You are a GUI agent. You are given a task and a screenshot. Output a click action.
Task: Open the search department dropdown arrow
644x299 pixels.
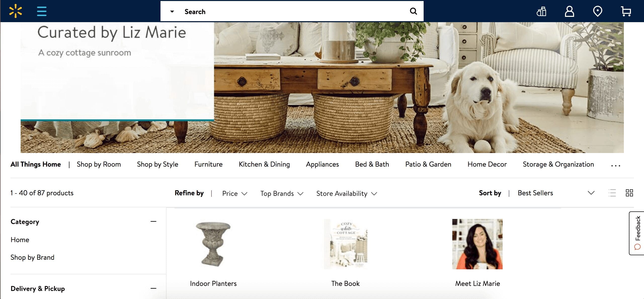tap(172, 12)
